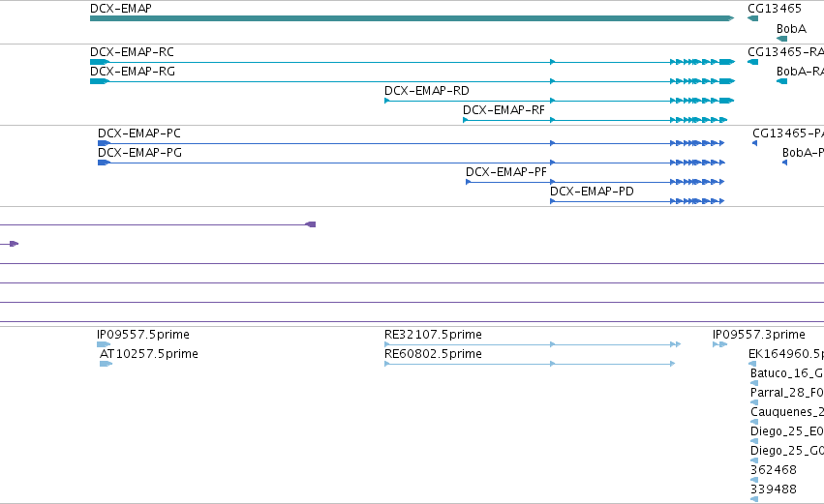Click the AT10257.5prime EST label
The width and height of the screenshot is (824, 504).
pyautogui.click(x=149, y=354)
